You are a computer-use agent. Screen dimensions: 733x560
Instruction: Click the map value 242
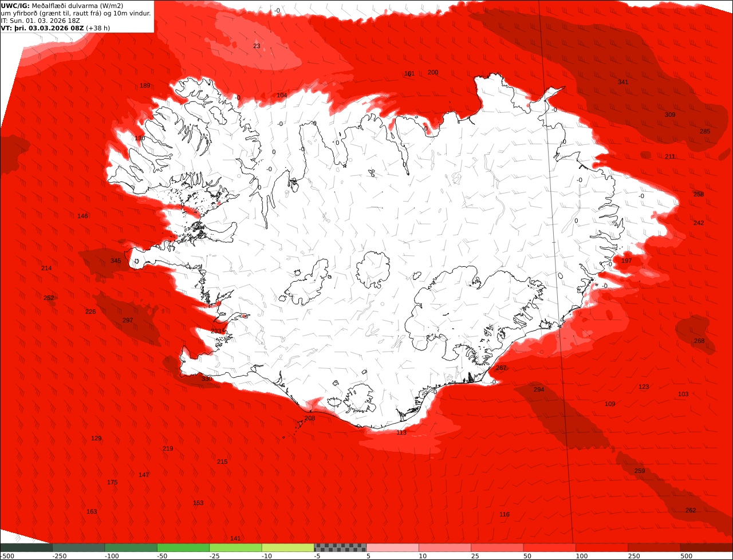699,223
